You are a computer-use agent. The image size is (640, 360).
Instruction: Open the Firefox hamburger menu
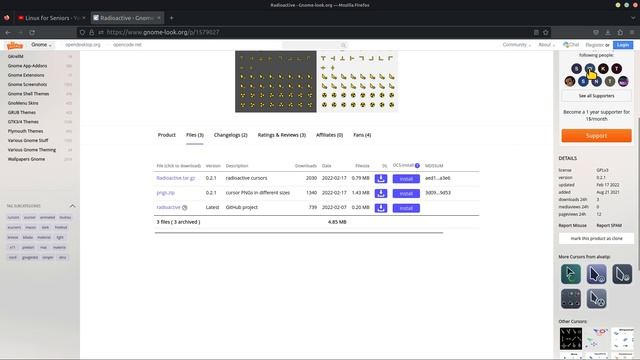pos(632,32)
